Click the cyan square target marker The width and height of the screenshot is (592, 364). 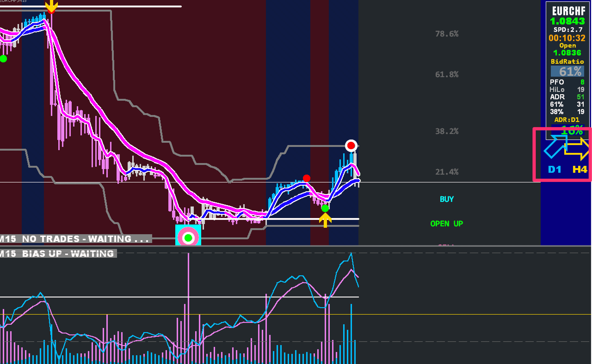point(188,235)
